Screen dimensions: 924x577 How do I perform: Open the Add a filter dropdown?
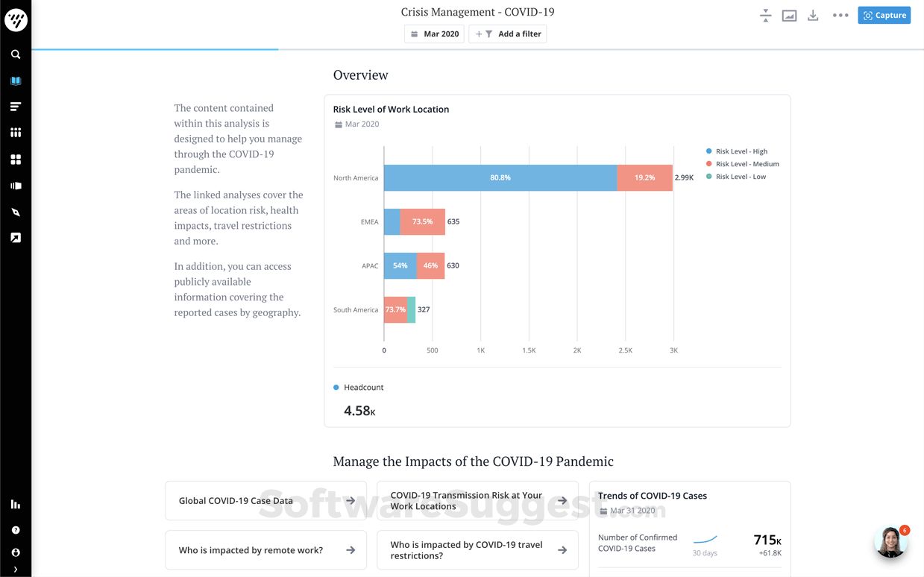[x=507, y=34]
